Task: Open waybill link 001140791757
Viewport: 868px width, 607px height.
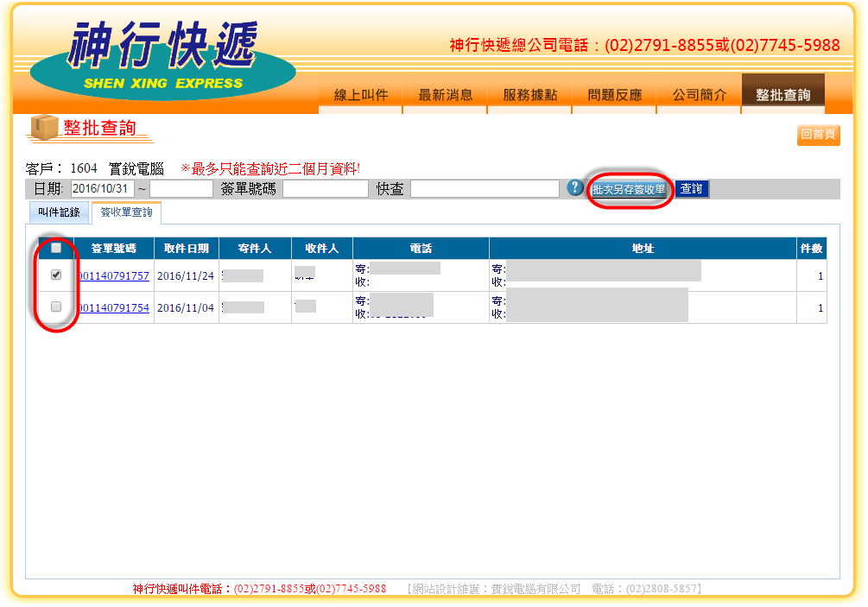Action: tap(114, 276)
